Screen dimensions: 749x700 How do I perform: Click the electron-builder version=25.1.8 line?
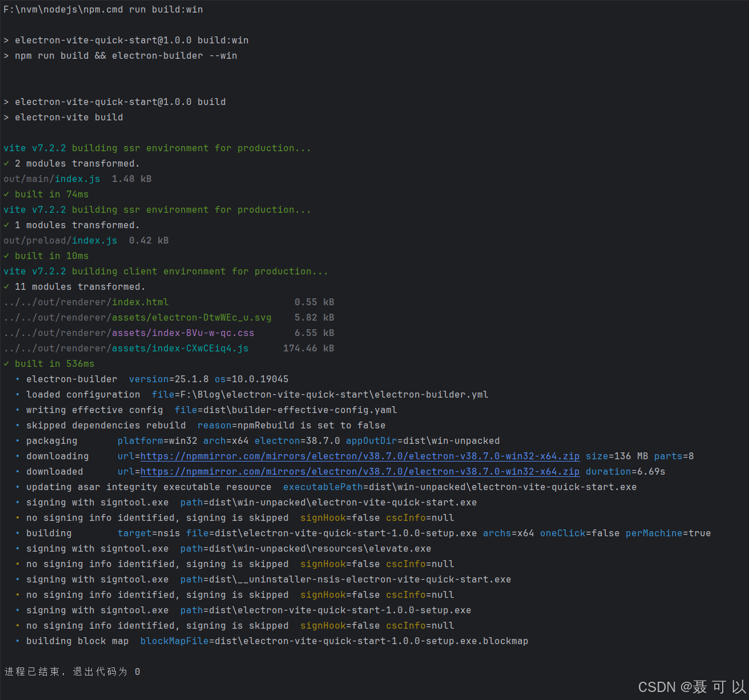(x=152, y=379)
